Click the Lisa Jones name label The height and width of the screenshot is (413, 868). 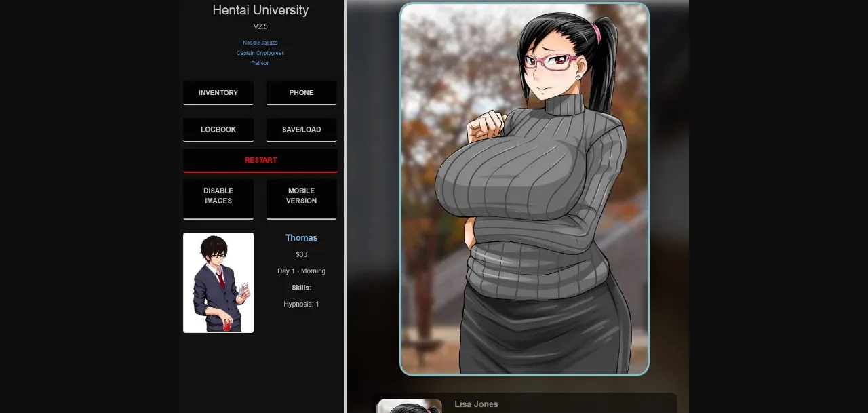[x=476, y=404]
